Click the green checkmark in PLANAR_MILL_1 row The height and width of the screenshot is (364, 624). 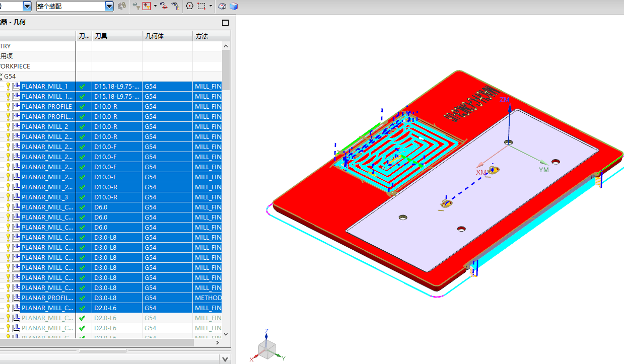83,87
